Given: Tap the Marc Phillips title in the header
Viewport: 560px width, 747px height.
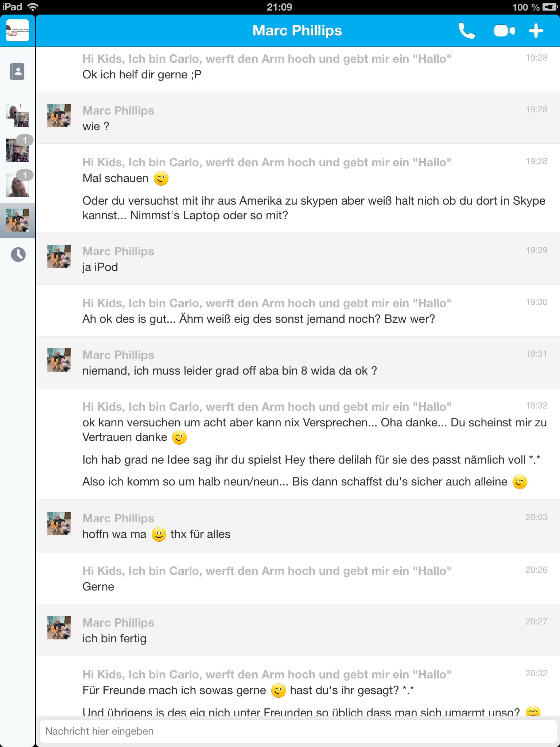Looking at the screenshot, I should [297, 31].
